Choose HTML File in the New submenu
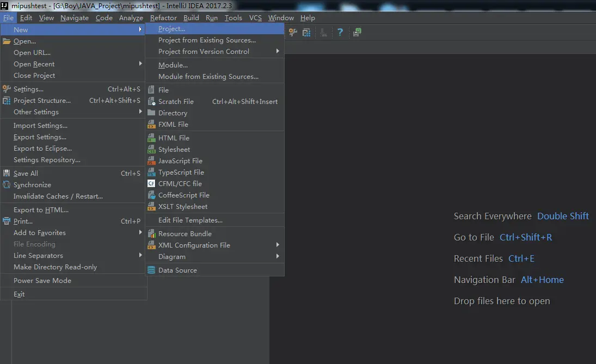This screenshot has height=364, width=596. (x=215, y=138)
